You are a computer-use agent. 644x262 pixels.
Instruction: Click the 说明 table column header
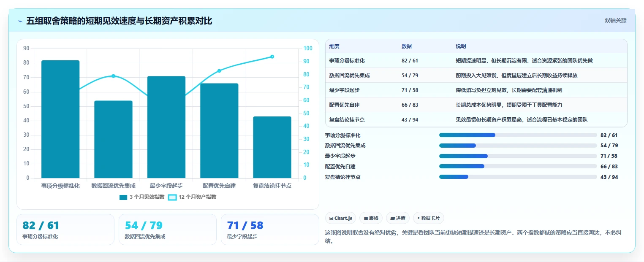461,46
